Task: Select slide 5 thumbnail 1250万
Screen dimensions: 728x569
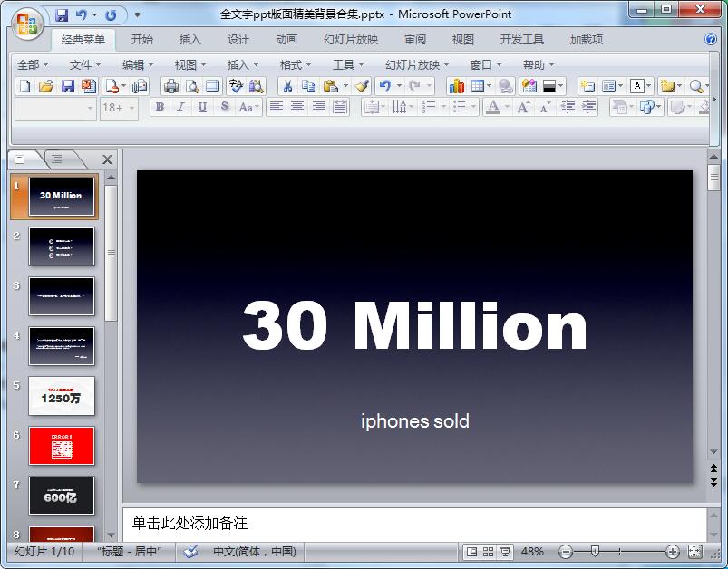Action: click(x=62, y=396)
